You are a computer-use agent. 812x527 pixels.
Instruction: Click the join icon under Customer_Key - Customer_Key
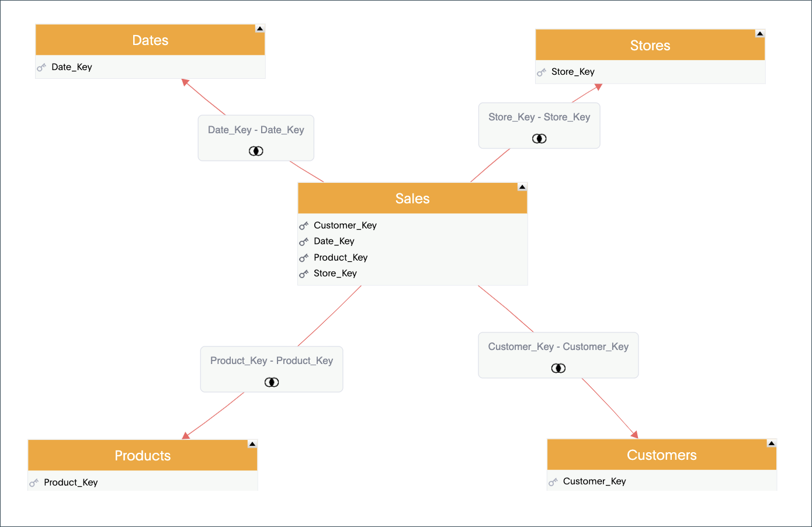558,368
